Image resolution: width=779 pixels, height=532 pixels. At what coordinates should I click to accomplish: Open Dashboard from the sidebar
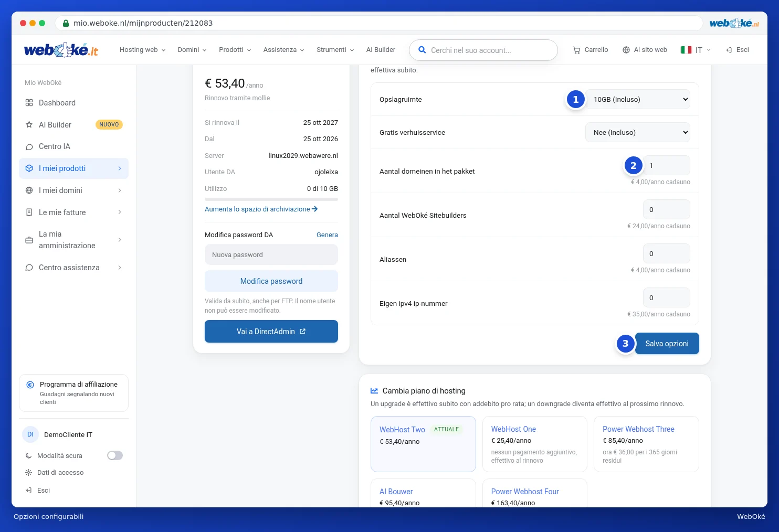73,103
